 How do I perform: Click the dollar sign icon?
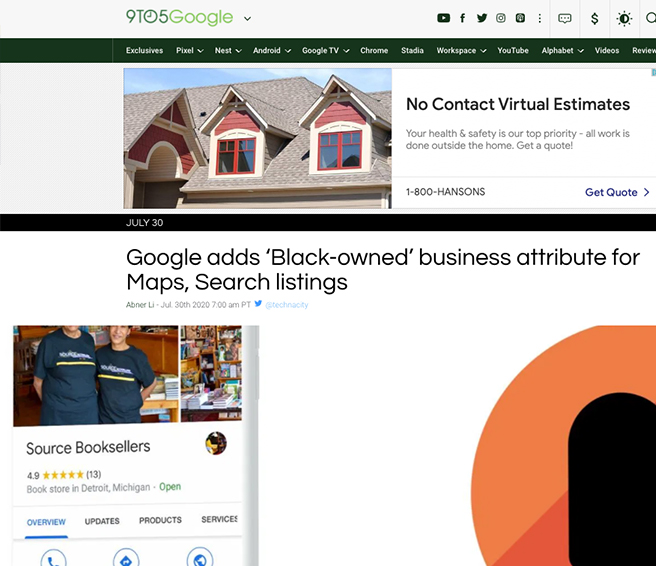[x=594, y=18]
